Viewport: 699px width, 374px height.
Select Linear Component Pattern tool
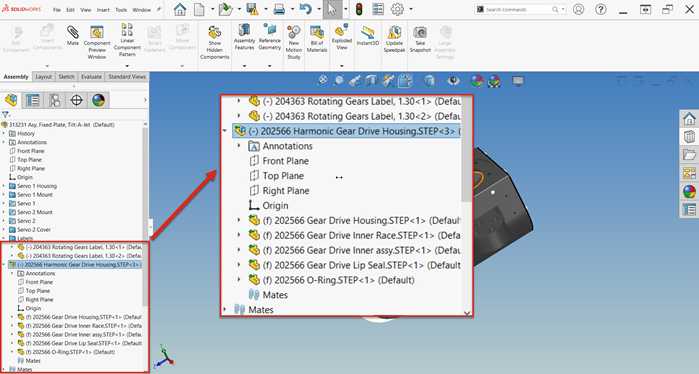pyautogui.click(x=127, y=40)
